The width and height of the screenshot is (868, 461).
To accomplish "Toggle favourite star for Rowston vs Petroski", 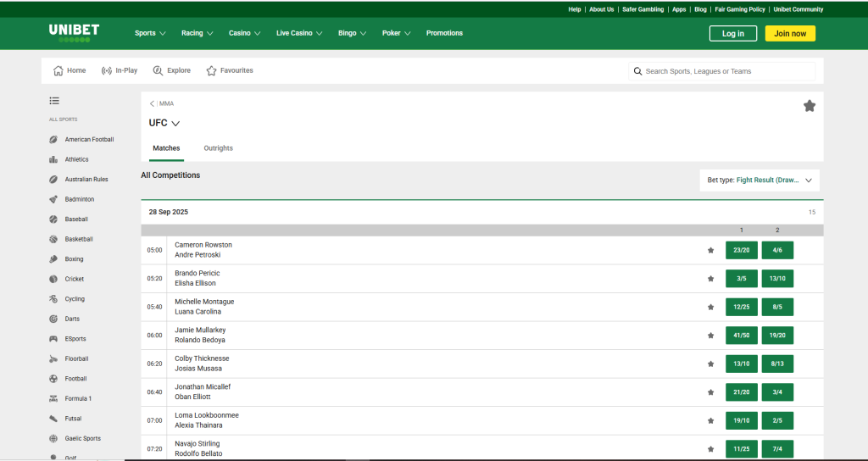I will click(711, 250).
